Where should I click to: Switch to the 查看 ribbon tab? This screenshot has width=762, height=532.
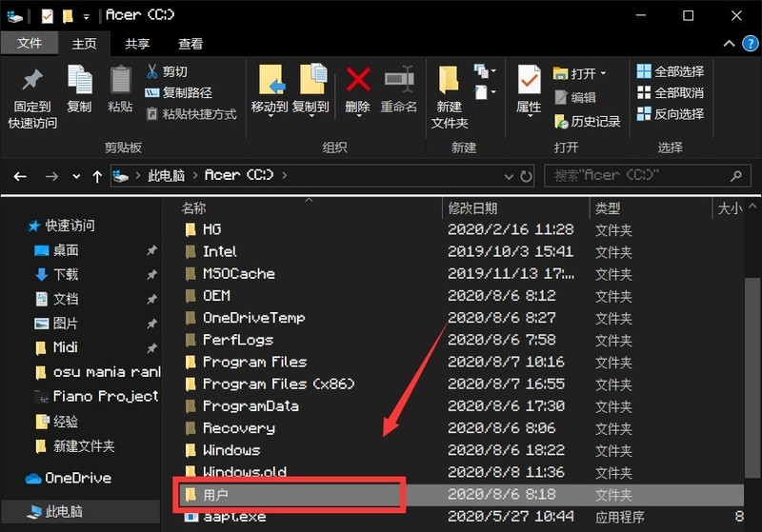click(190, 44)
